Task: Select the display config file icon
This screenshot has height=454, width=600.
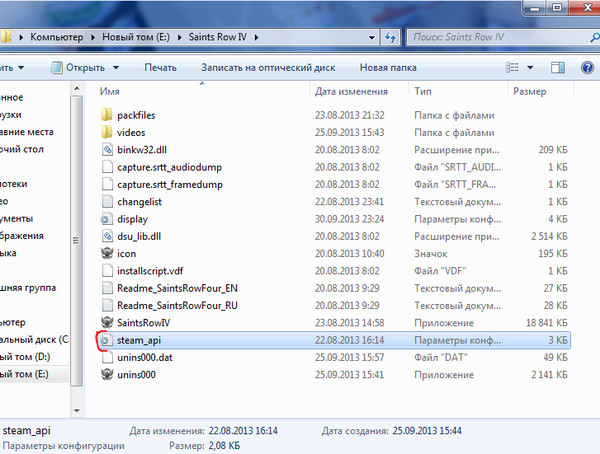Action: (107, 219)
